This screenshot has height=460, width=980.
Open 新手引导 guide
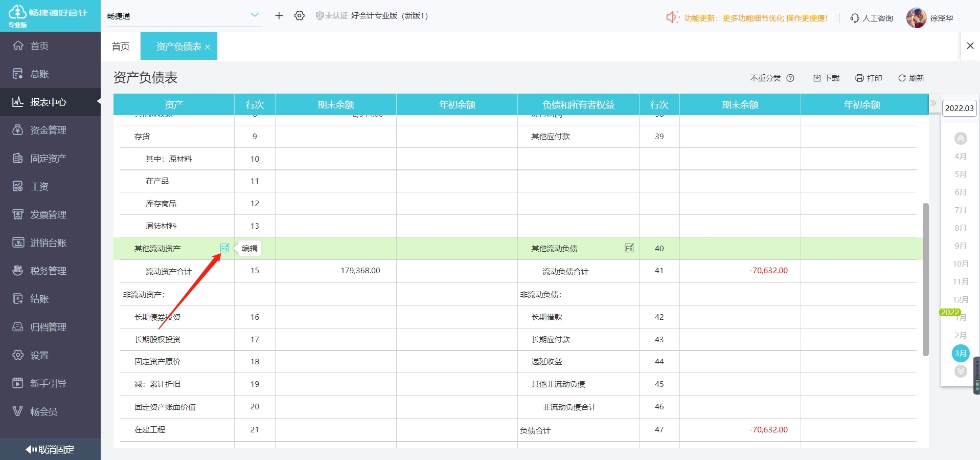pyautogui.click(x=50, y=383)
